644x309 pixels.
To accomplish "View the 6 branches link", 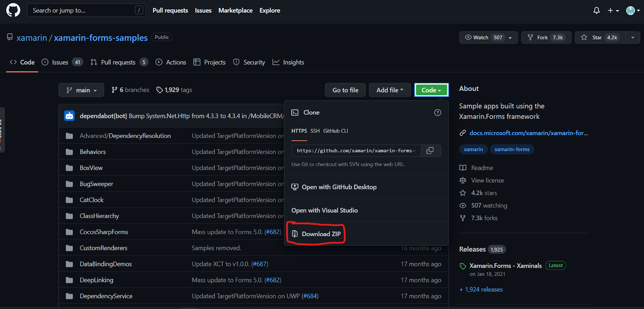I will coord(130,90).
